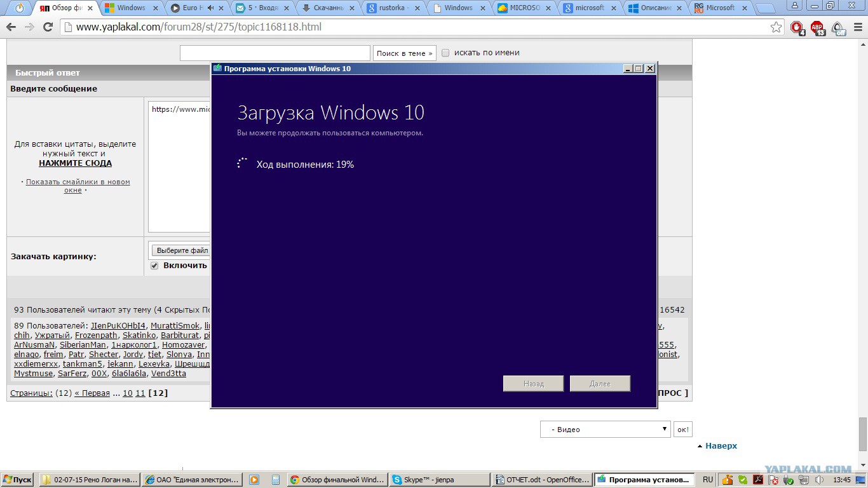The height and width of the screenshot is (488, 868).
Task: Click the green shield tray icon
Action: [742, 480]
